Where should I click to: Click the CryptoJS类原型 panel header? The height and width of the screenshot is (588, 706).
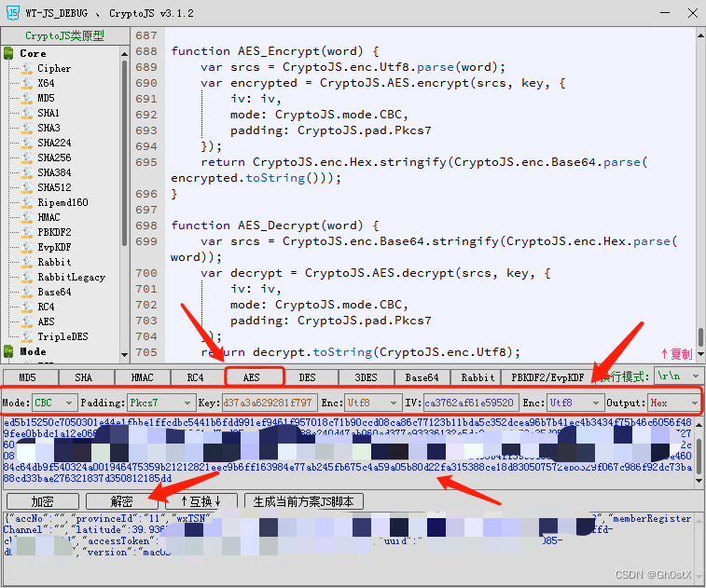(x=65, y=35)
